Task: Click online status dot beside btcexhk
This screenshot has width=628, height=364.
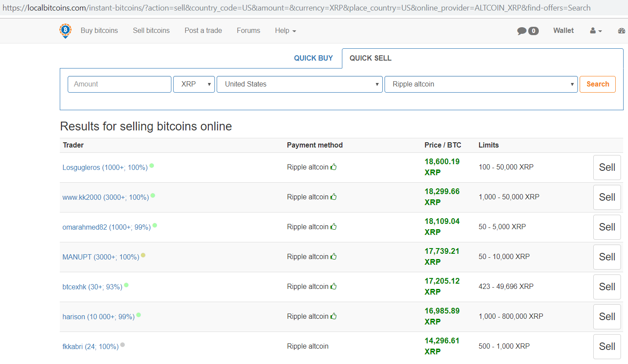Action: 126,285
